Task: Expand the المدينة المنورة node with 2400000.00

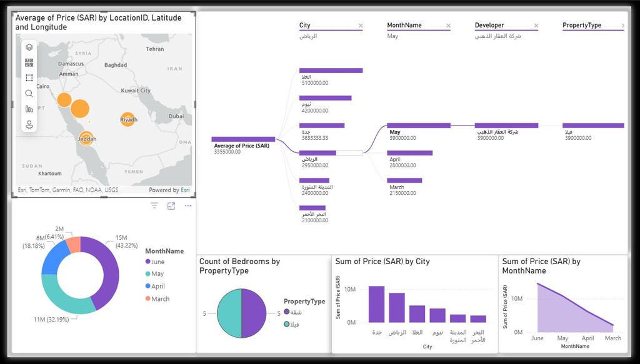Action: click(x=314, y=180)
